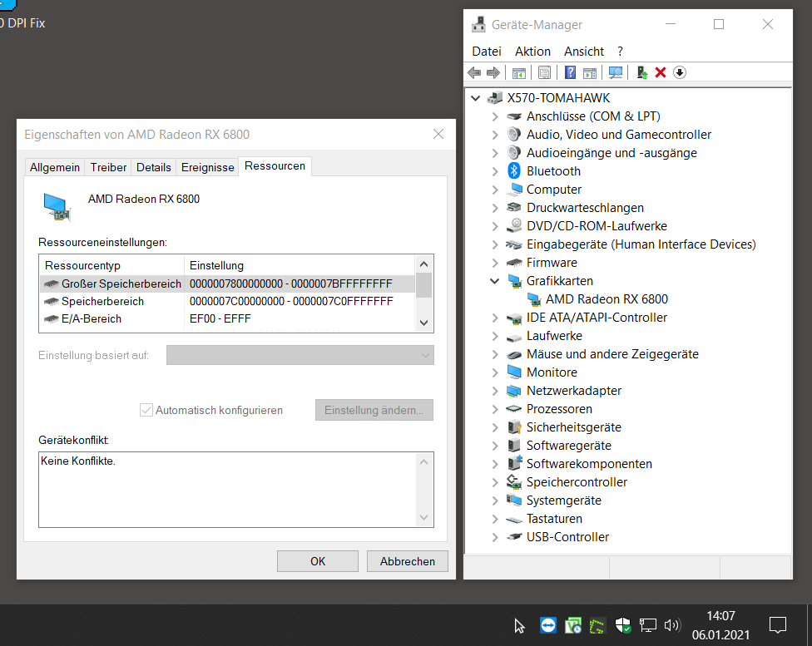The height and width of the screenshot is (646, 812).
Task: Click the update driver toolbar icon
Action: pos(641,72)
